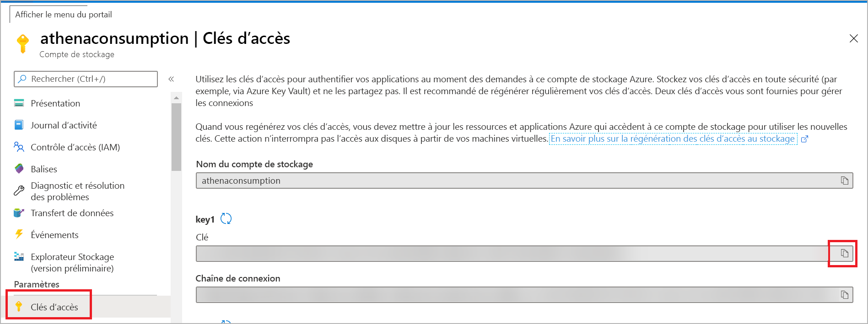This screenshot has height=324, width=868.
Task: Click the Nom du compte de stockage label
Action: pyautogui.click(x=254, y=164)
